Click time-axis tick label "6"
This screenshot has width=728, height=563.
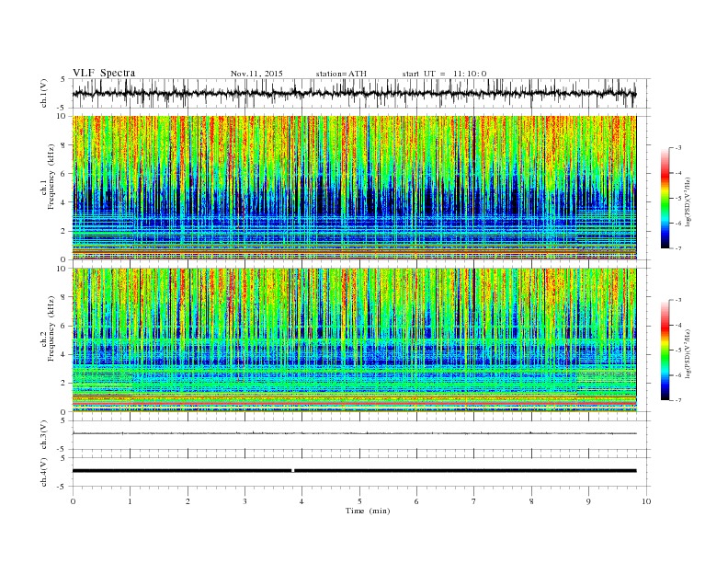point(417,501)
